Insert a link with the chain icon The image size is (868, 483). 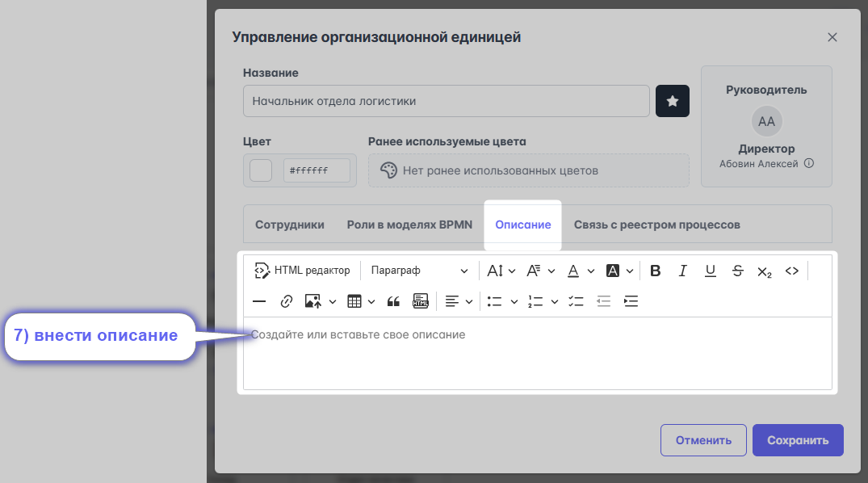[286, 301]
